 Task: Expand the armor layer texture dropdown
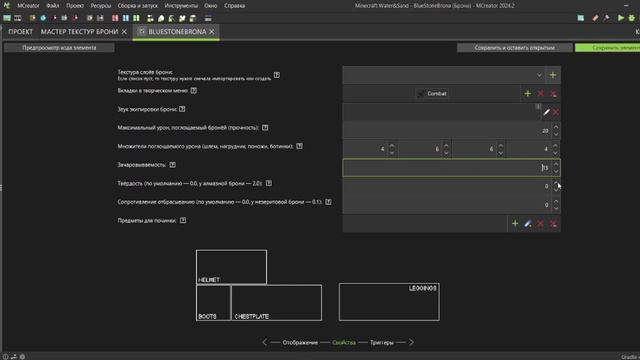click(539, 75)
